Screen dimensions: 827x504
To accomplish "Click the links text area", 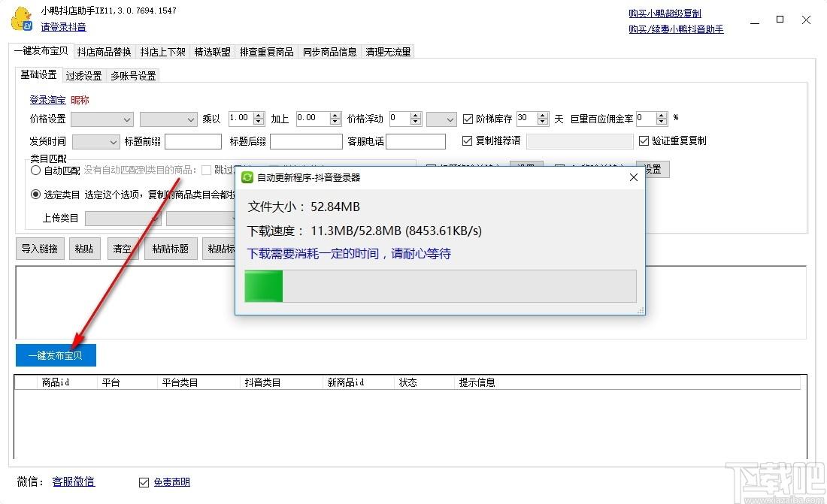I will (x=410, y=302).
